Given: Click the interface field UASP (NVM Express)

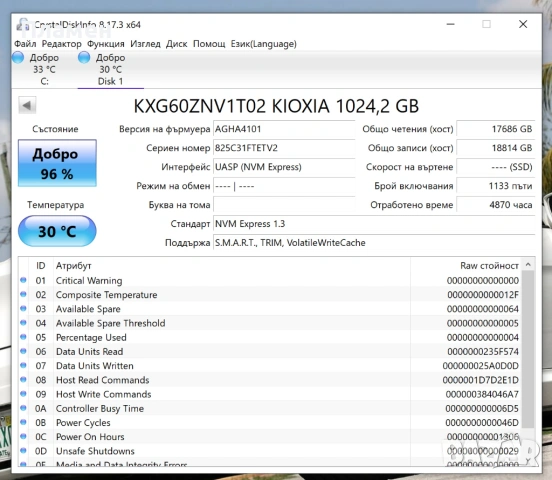Looking at the screenshot, I should pyautogui.click(x=284, y=167).
